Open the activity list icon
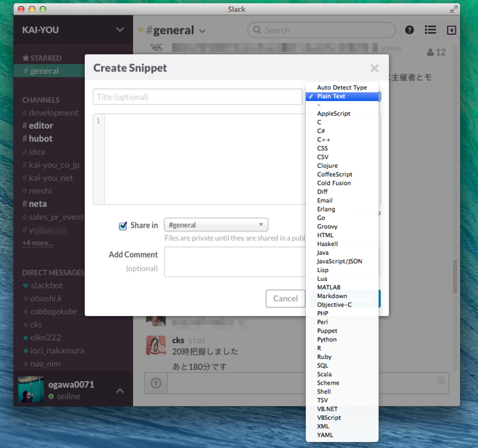This screenshot has width=478, height=448. click(430, 30)
